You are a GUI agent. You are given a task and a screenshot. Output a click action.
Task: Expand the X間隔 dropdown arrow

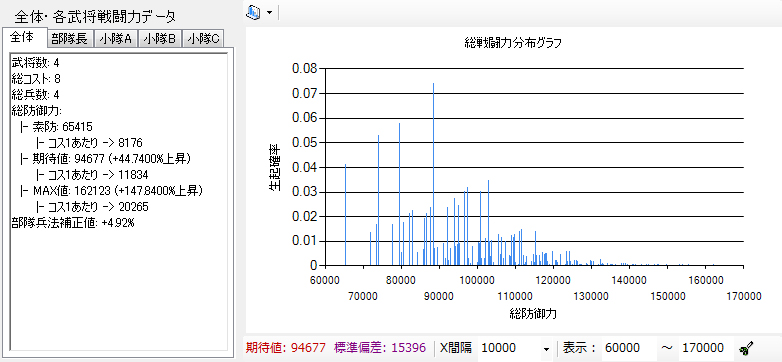pos(546,348)
